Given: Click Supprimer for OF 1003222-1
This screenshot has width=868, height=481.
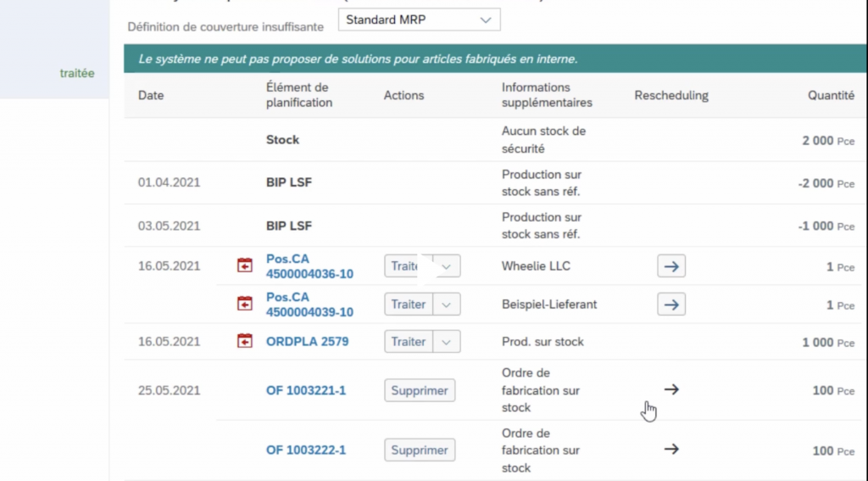Looking at the screenshot, I should [420, 450].
